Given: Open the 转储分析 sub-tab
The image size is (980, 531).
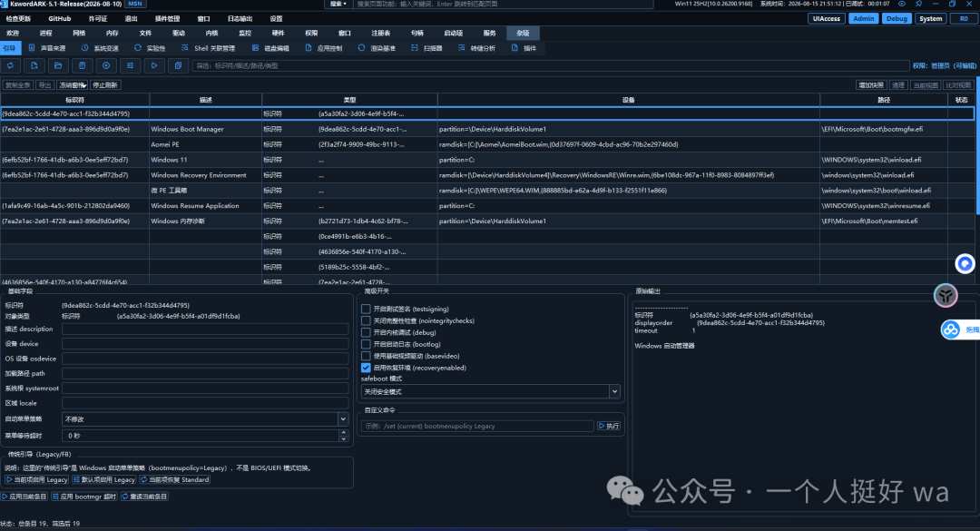Looking at the screenshot, I should 477,48.
